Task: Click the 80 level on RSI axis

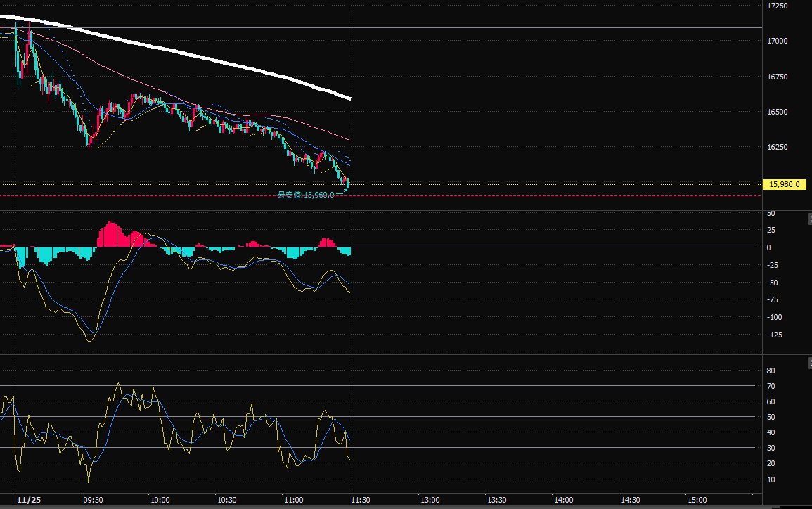Action: pyautogui.click(x=771, y=371)
